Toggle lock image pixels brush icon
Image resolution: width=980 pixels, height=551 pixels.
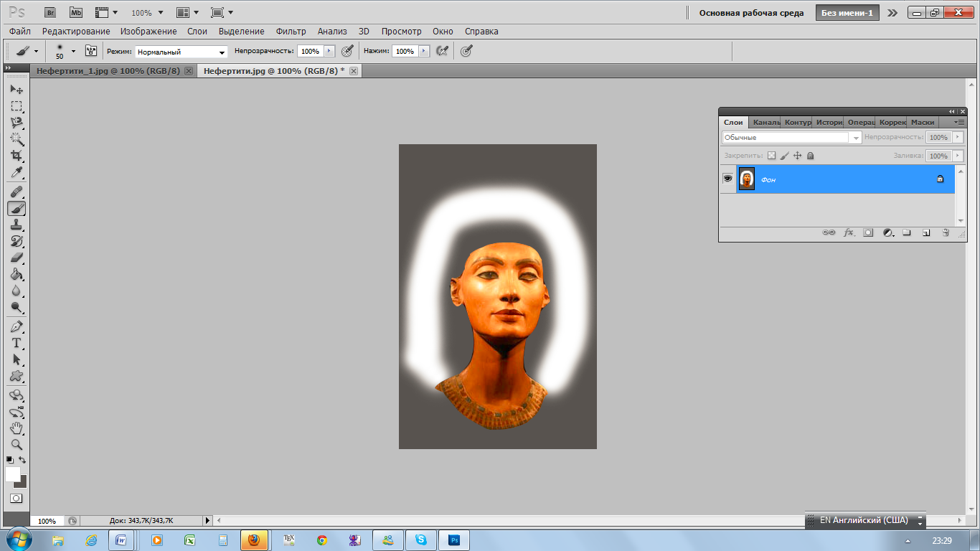784,156
